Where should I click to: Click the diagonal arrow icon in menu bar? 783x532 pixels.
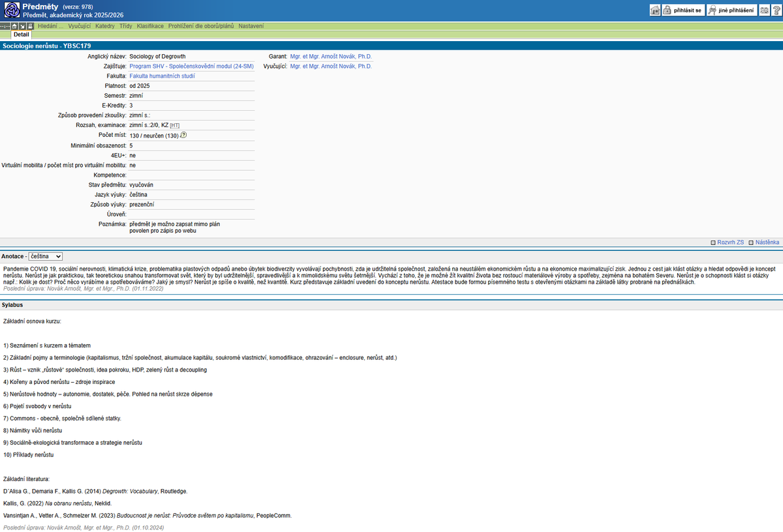tap(22, 26)
